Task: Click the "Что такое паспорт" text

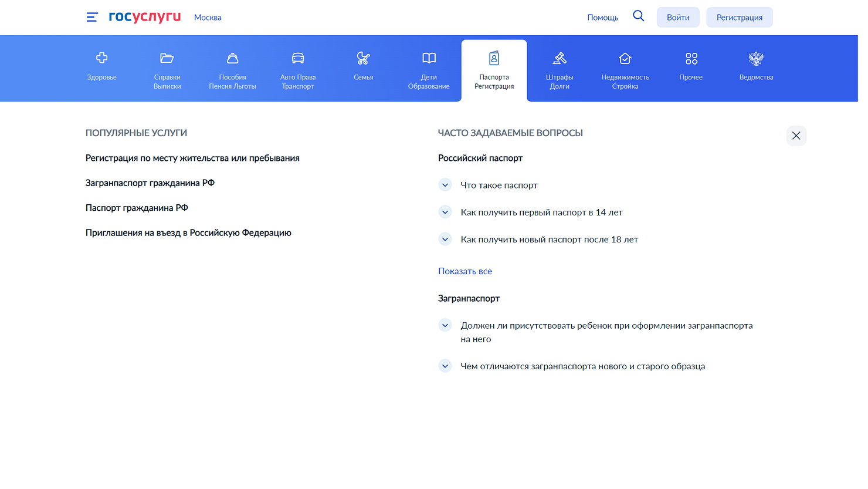Action: 499,186
